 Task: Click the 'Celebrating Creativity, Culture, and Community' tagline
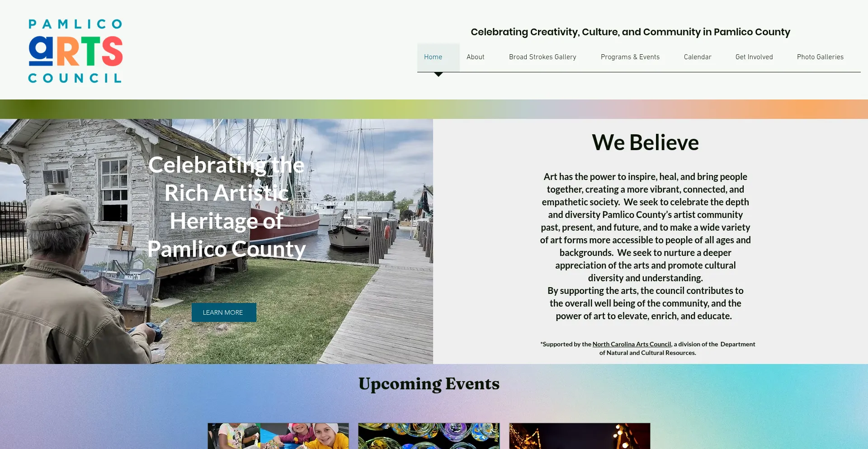(x=631, y=32)
